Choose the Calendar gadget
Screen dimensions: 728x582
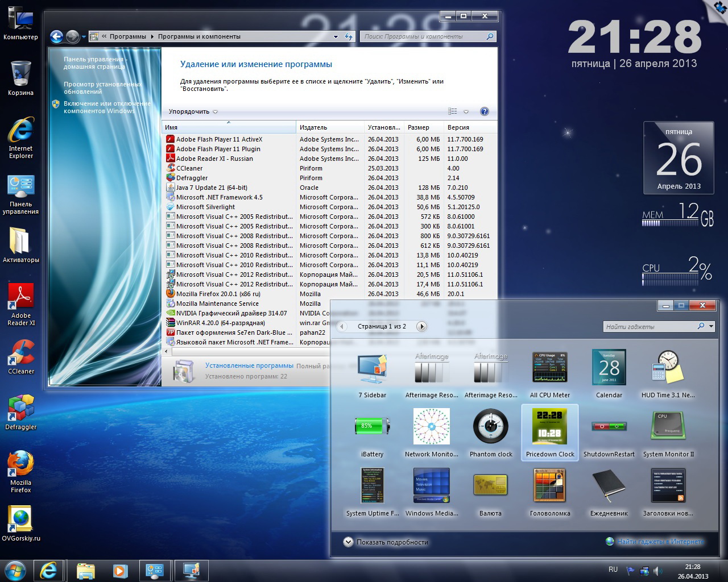pos(609,374)
